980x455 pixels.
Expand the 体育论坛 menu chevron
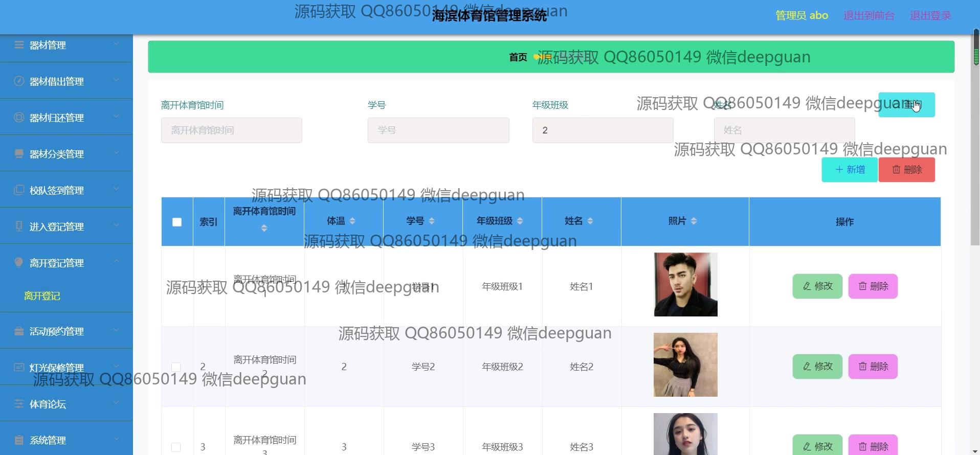[116, 403]
